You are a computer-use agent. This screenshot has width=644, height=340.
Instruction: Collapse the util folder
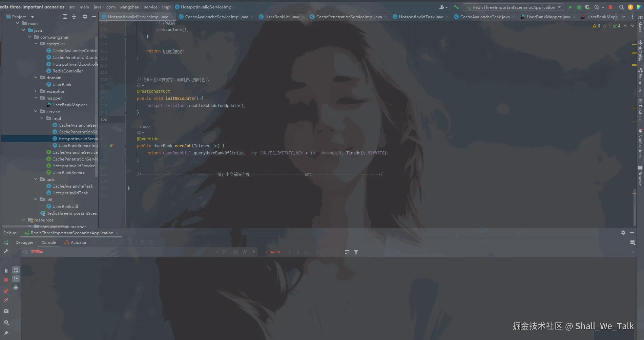36,199
